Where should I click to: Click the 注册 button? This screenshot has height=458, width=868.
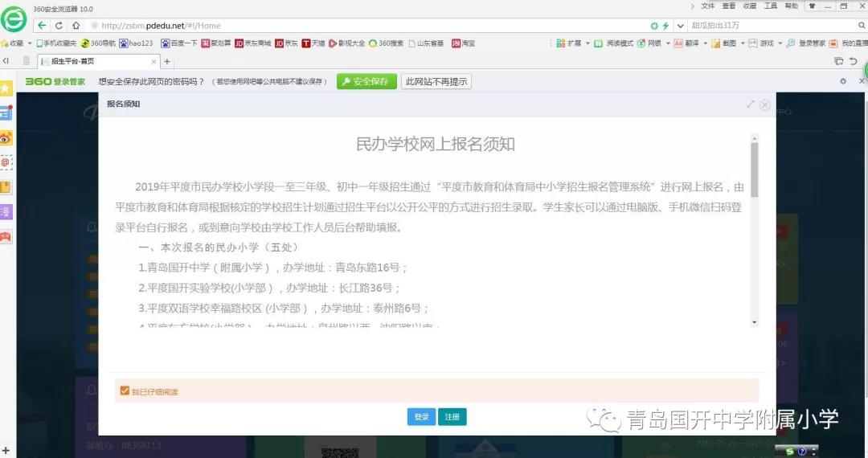[452, 416]
